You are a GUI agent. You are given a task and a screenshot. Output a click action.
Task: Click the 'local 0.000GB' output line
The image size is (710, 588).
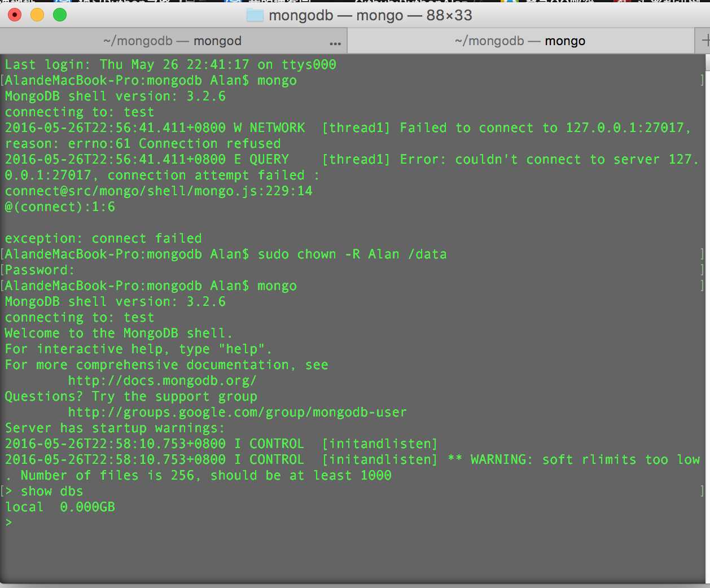point(60,507)
